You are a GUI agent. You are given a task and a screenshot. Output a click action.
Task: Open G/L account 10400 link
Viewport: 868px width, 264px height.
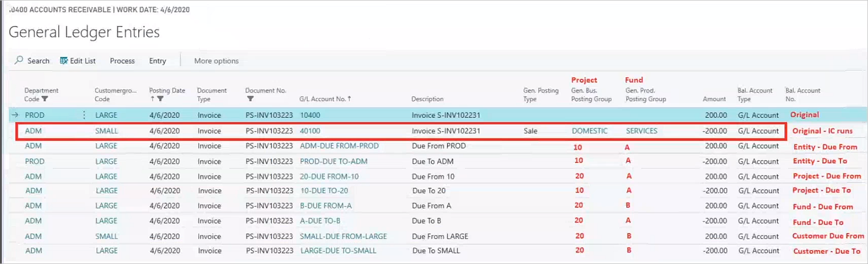pos(310,115)
